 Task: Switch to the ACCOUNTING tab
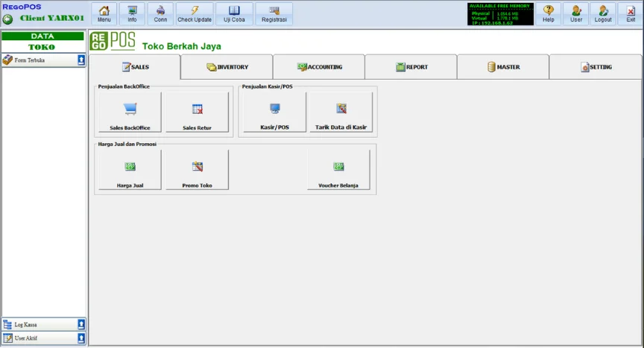(x=319, y=67)
